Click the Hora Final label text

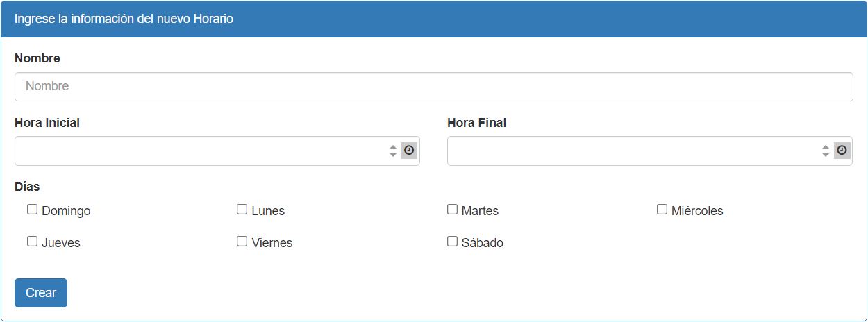(x=476, y=123)
